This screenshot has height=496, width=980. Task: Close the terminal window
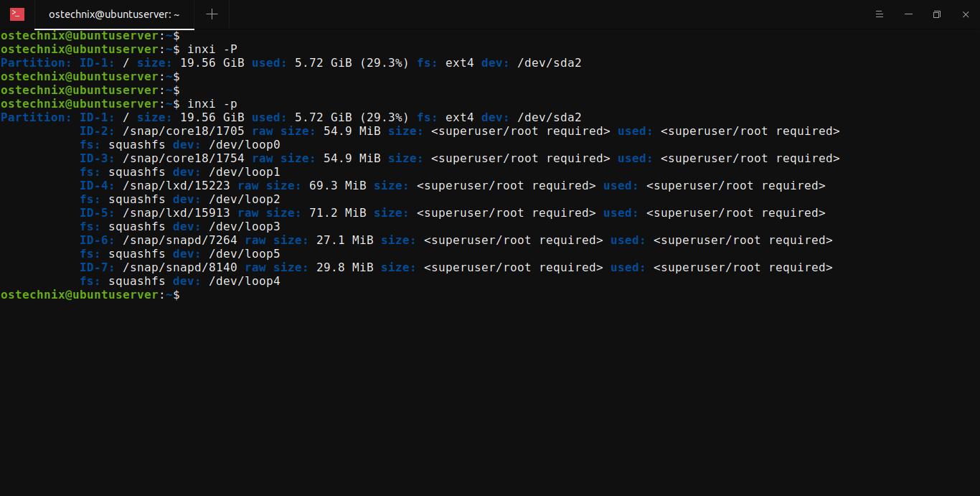coord(965,14)
